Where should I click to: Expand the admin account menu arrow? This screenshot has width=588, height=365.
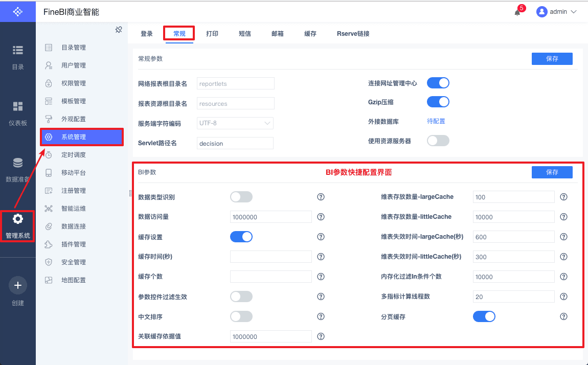pyautogui.click(x=573, y=12)
